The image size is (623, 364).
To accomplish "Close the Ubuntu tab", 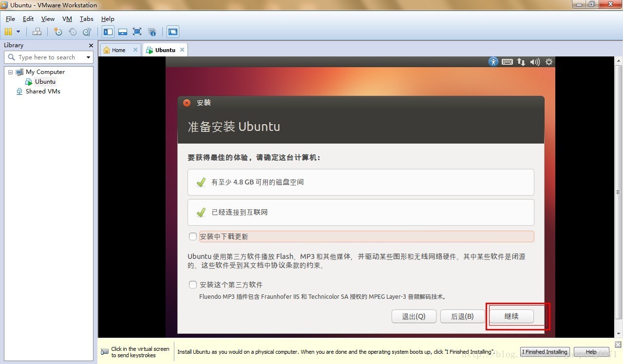I will [182, 50].
